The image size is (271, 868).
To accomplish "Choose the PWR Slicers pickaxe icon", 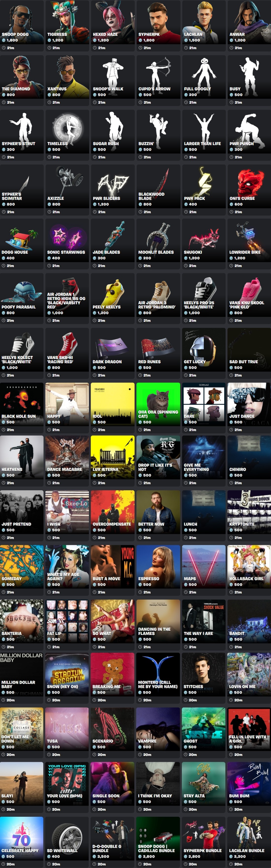I will [x=113, y=186].
